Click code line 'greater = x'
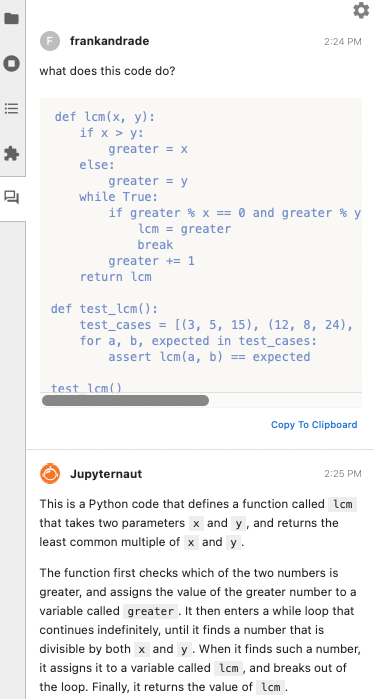 tap(148, 149)
